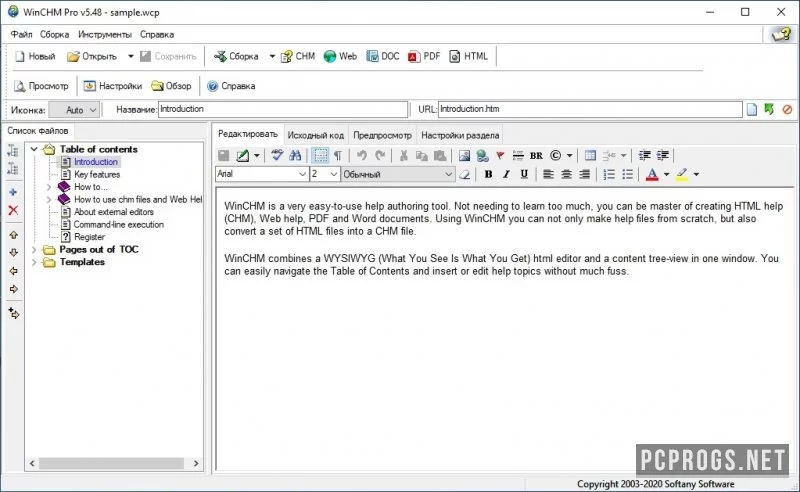This screenshot has height=492, width=800.
Task: Open the Инструменты menu
Action: (x=105, y=34)
